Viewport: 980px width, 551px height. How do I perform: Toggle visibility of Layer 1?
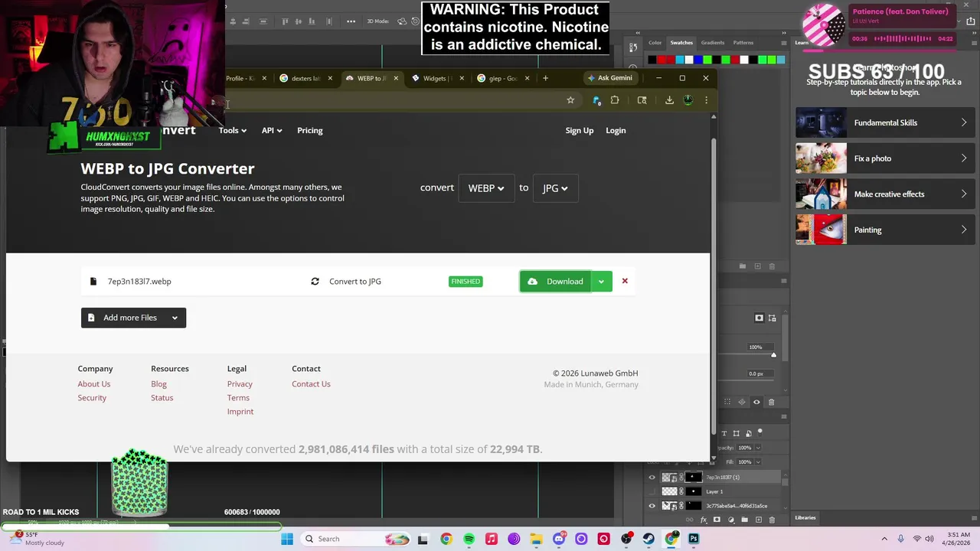(652, 491)
